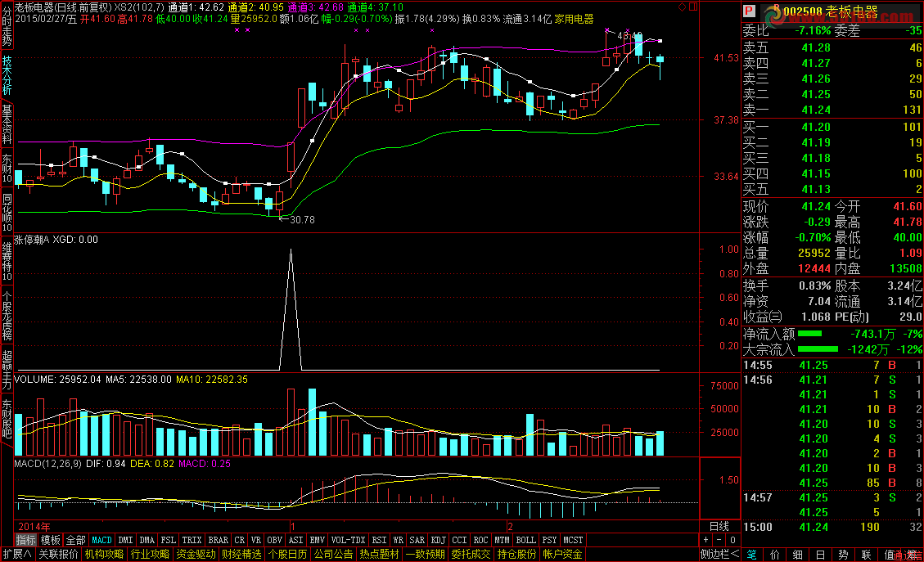
Task: Open 公司公告 tab
Action: [334, 555]
